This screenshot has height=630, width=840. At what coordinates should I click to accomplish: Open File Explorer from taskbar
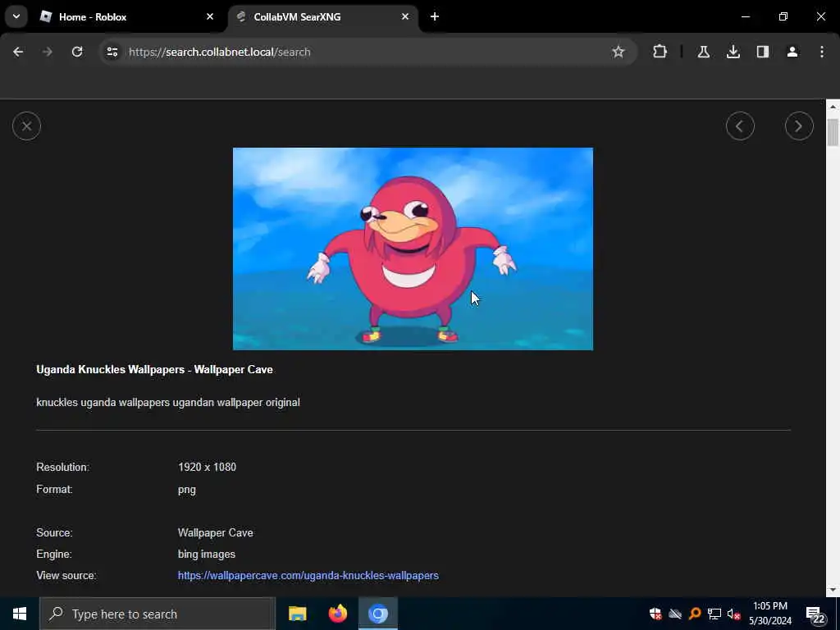tap(297, 614)
